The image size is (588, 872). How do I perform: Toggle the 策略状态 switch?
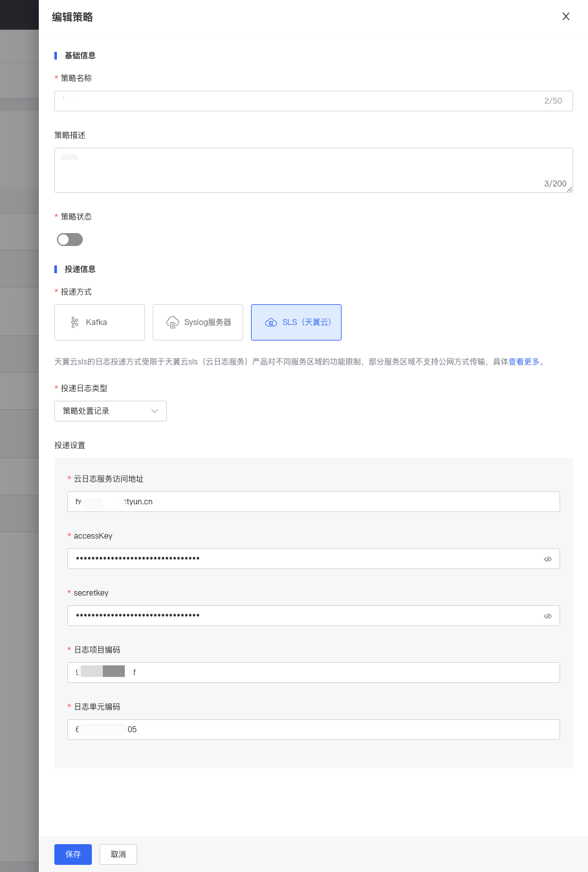tap(70, 240)
